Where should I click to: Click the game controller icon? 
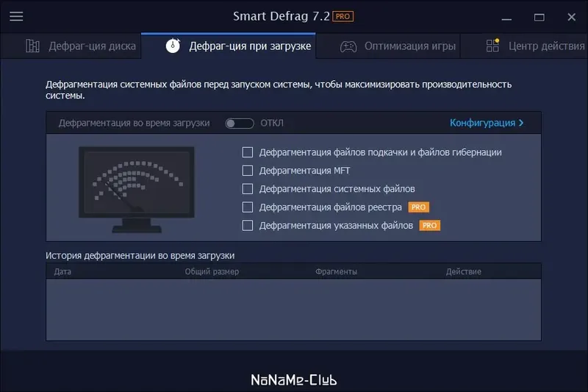348,46
